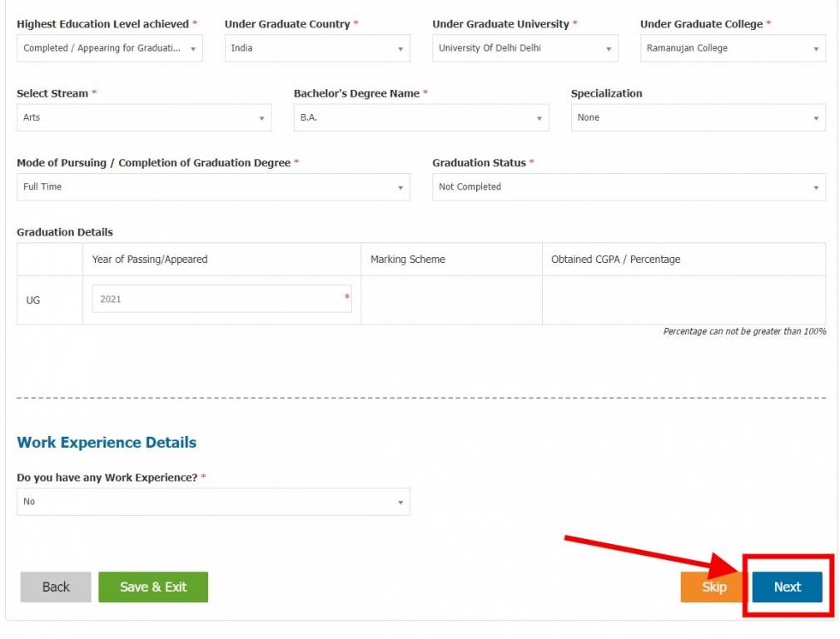
Task: Click the Year of Passing input field
Action: coord(221,299)
